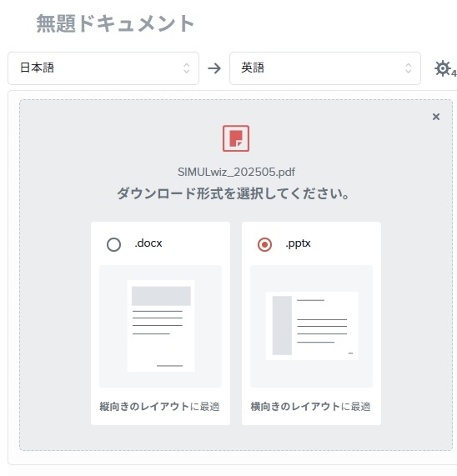
Task: Click the portrait document layout preview
Action: 161,326
